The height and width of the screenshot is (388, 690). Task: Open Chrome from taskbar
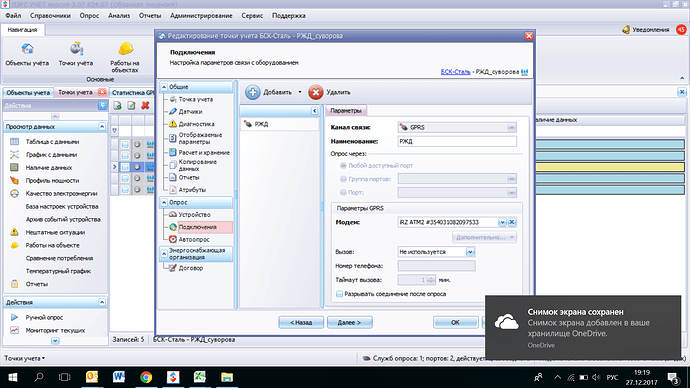click(146, 377)
